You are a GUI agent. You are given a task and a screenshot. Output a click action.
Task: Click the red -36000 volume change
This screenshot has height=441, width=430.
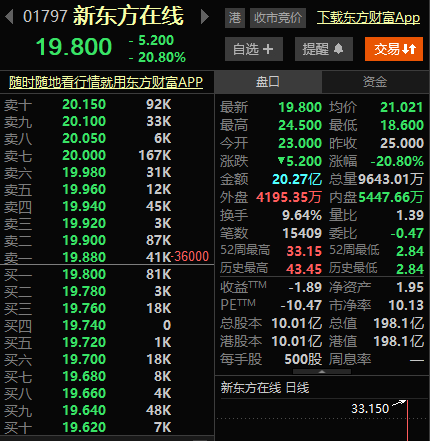(x=191, y=256)
